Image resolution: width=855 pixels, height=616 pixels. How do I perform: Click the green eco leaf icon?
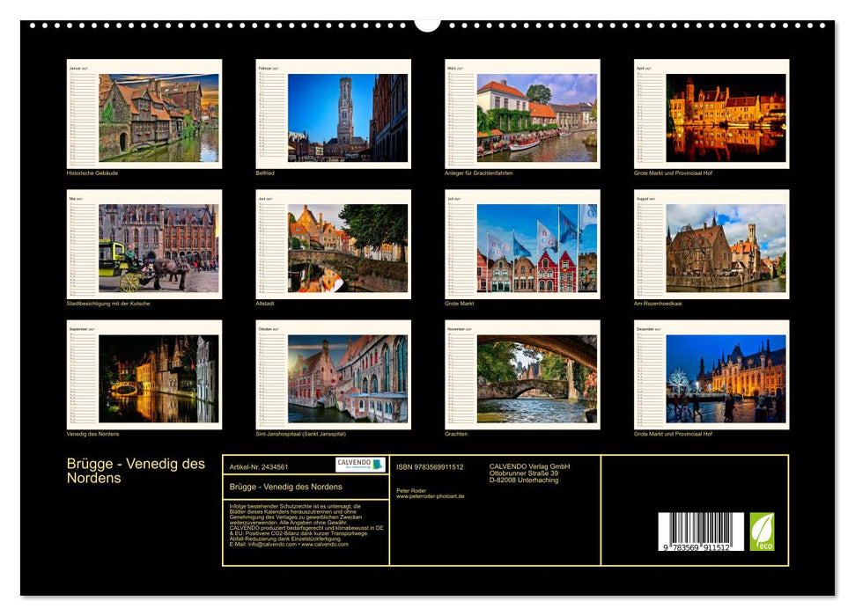coord(762,532)
